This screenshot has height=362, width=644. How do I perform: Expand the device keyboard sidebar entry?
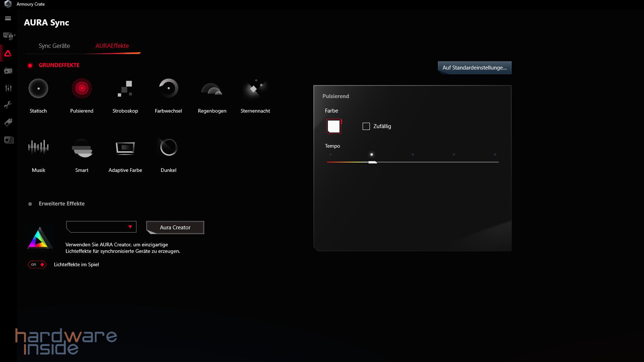tap(8, 36)
